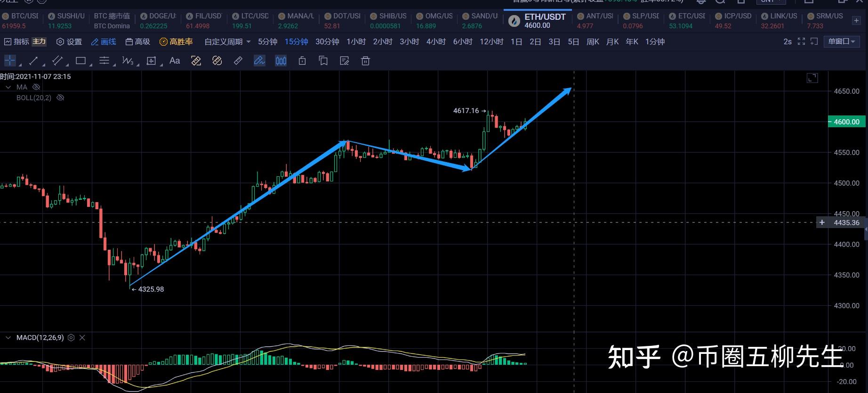This screenshot has height=393, width=868.
Task: Expand parallel channel tool options arrow
Action: coord(67,64)
